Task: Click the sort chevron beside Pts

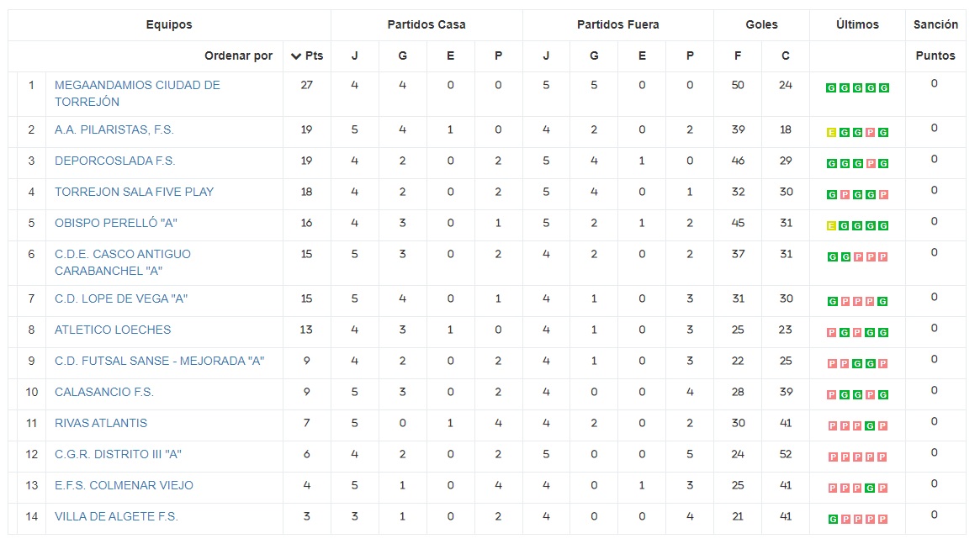Action: click(295, 56)
